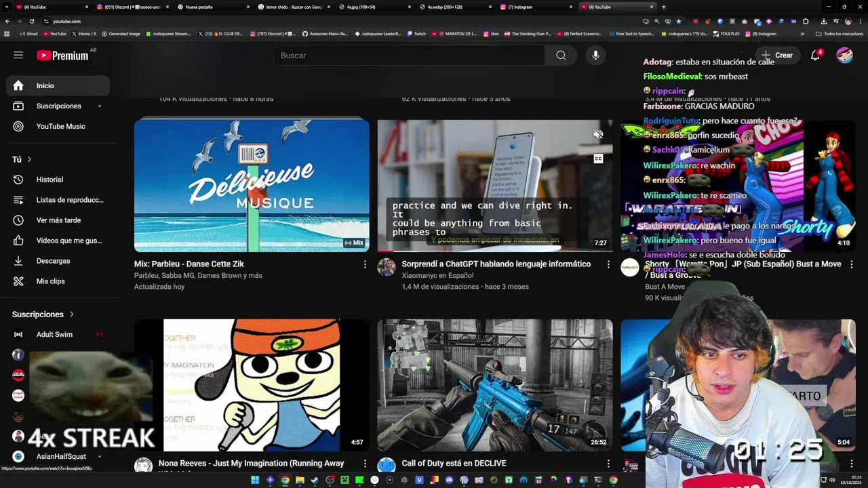868x488 pixels.
Task: Expand the Suscripciones section heading chevron
Action: point(71,314)
